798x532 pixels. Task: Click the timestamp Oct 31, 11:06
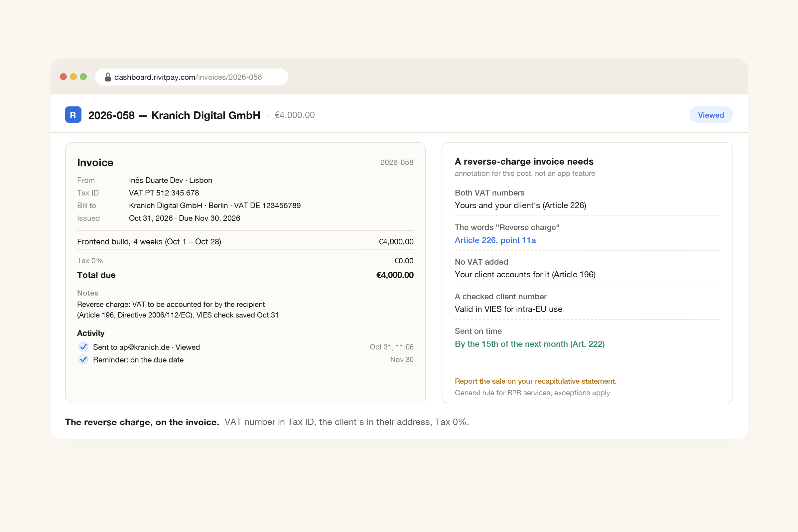click(x=392, y=347)
